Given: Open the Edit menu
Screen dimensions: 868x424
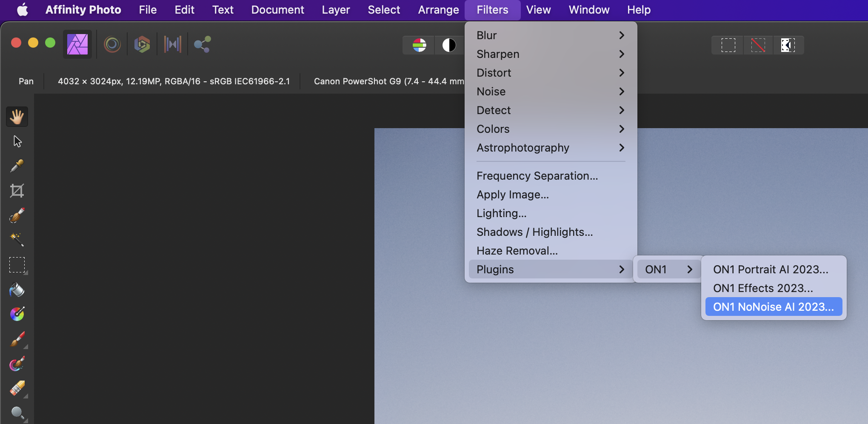Looking at the screenshot, I should [x=184, y=10].
